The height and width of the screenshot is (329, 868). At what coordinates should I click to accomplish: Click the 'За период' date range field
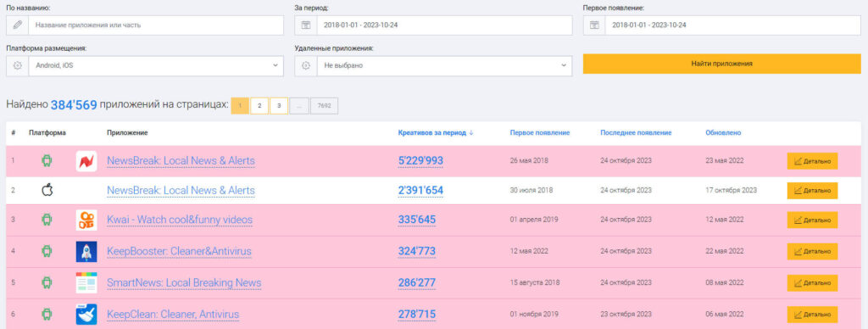click(444, 25)
